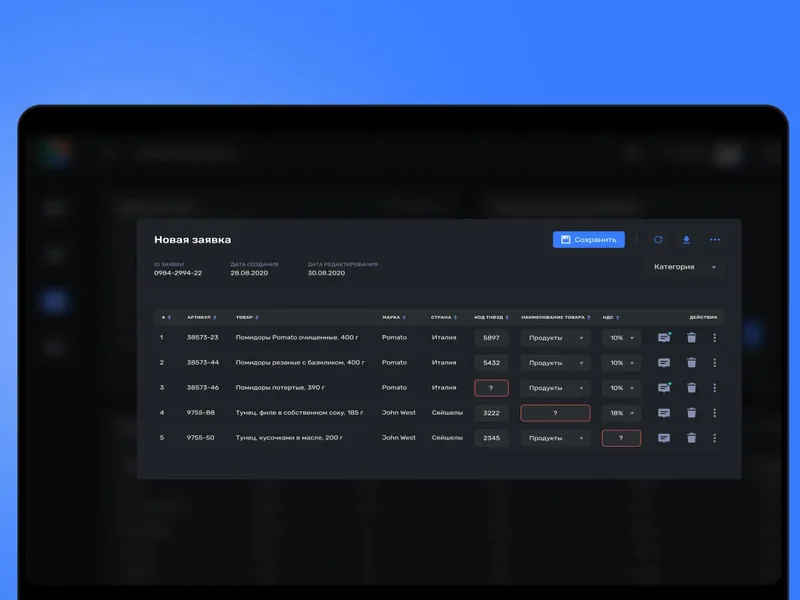Viewport: 800px width, 600px height.
Task: Open comments for article 38573-46
Action: (664, 388)
